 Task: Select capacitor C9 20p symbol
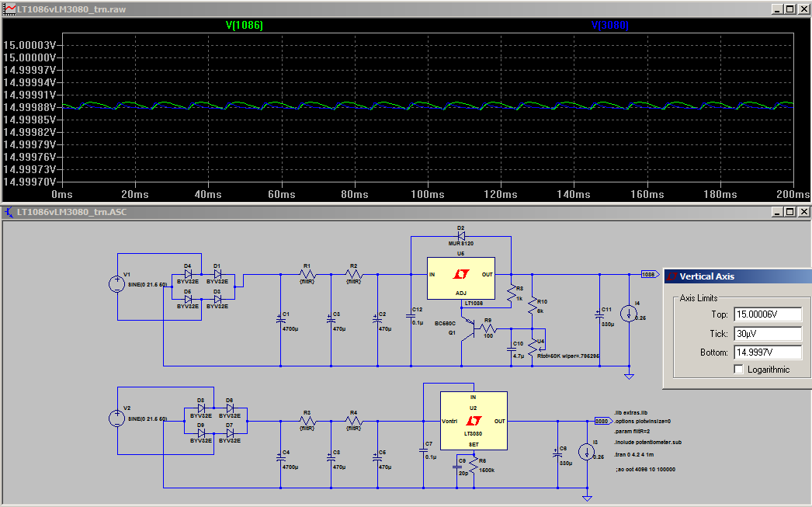456,466
